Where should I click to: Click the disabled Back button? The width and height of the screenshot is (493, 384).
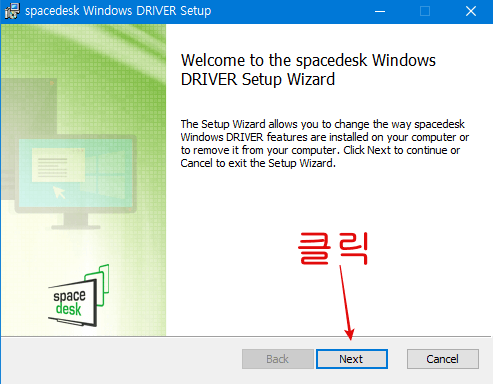[x=278, y=359]
